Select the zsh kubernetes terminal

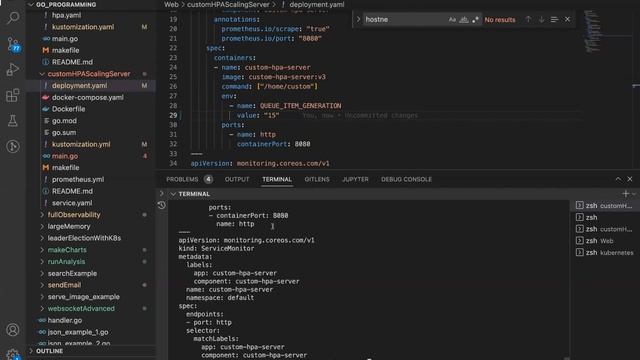(604, 253)
